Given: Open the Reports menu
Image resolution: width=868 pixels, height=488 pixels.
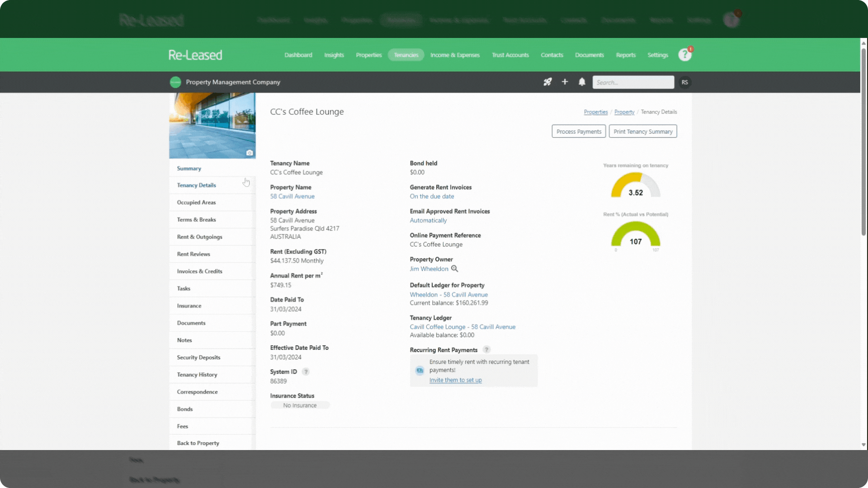Looking at the screenshot, I should 626,55.
